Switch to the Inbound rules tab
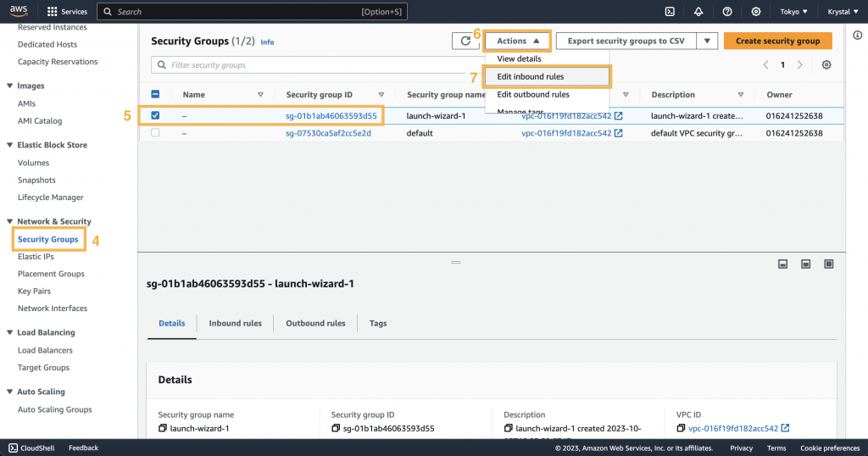The width and height of the screenshot is (868, 456). [x=236, y=323]
